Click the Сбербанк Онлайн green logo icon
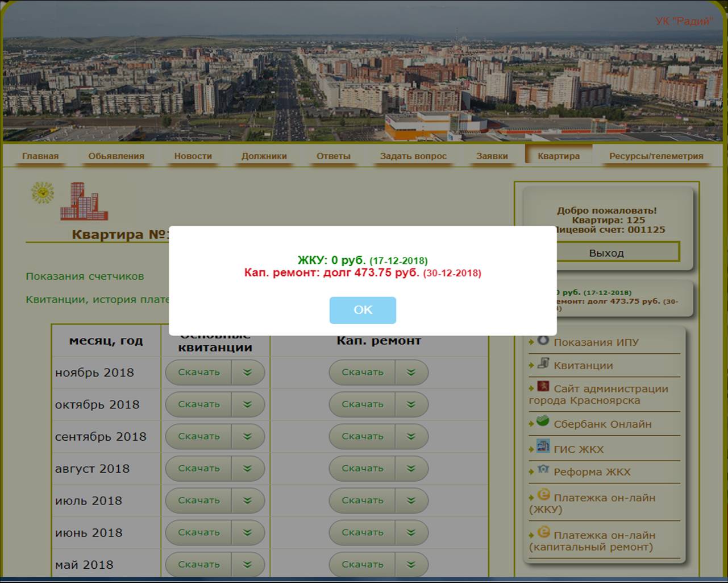728x583 pixels. point(543,422)
